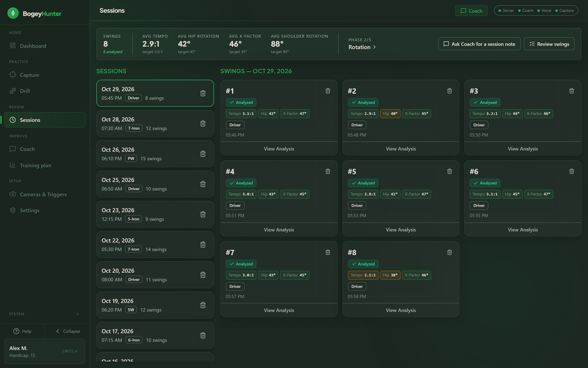Screen dimensions: 588x368
Task: Open the Training plan page
Action: click(45, 165)
